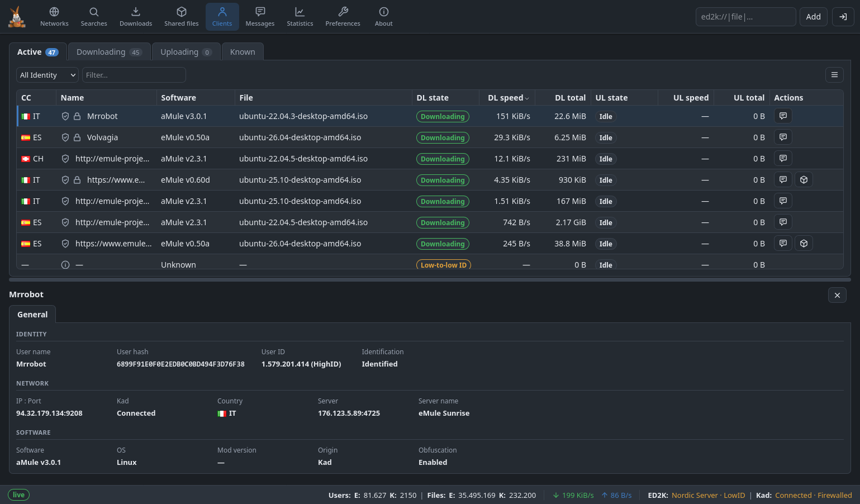This screenshot has height=504, width=860.
Task: View shared files of eMule v0.60d client
Action: [x=804, y=180]
